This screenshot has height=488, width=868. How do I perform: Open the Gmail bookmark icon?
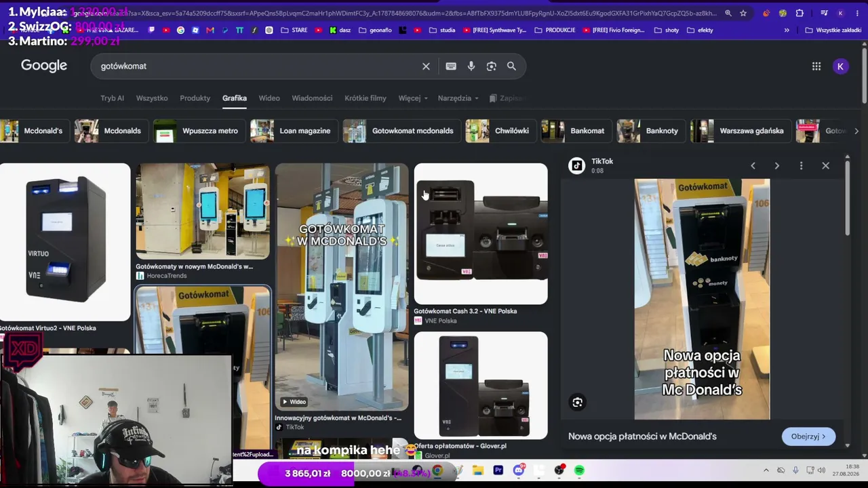pos(210,30)
